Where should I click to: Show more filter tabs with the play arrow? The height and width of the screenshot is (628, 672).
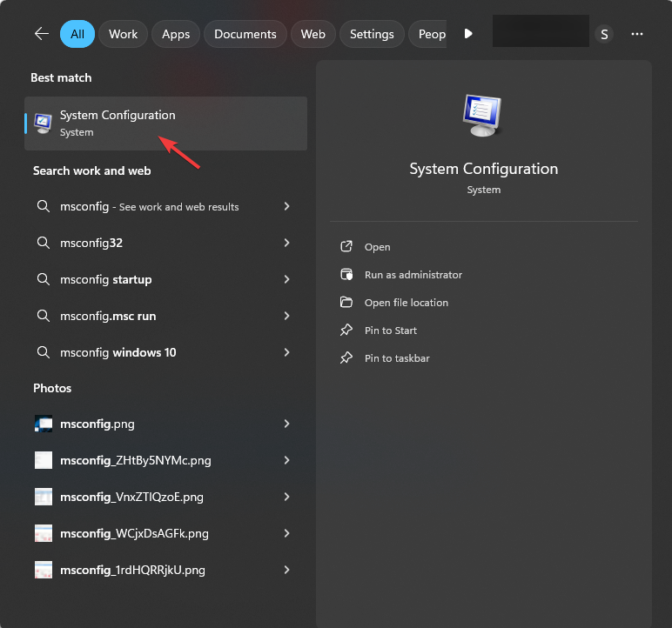pyautogui.click(x=468, y=33)
